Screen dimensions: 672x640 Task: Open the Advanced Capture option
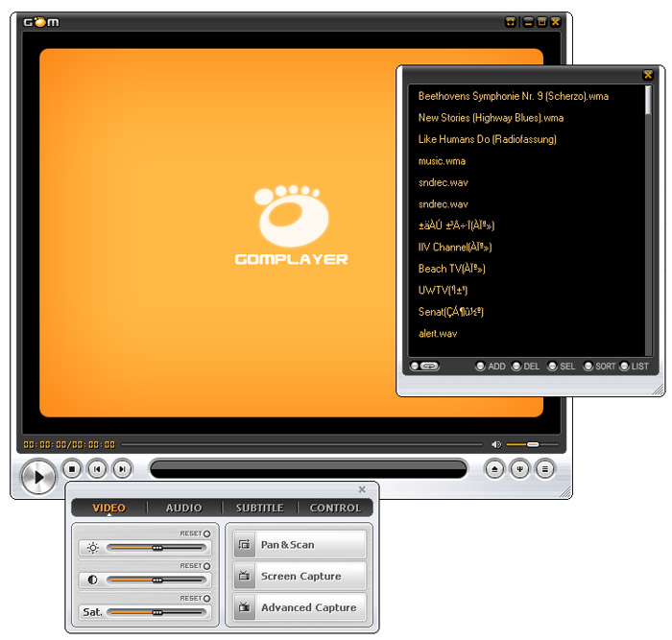tap(300, 608)
